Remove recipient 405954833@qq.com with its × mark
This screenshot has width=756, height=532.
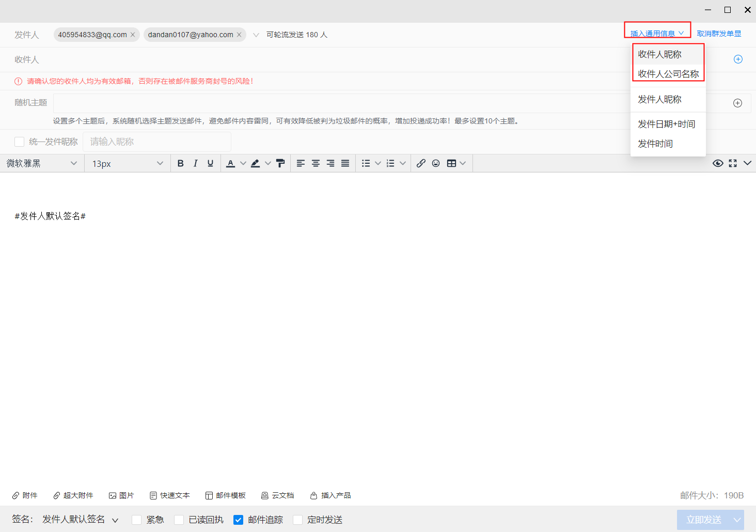(133, 35)
